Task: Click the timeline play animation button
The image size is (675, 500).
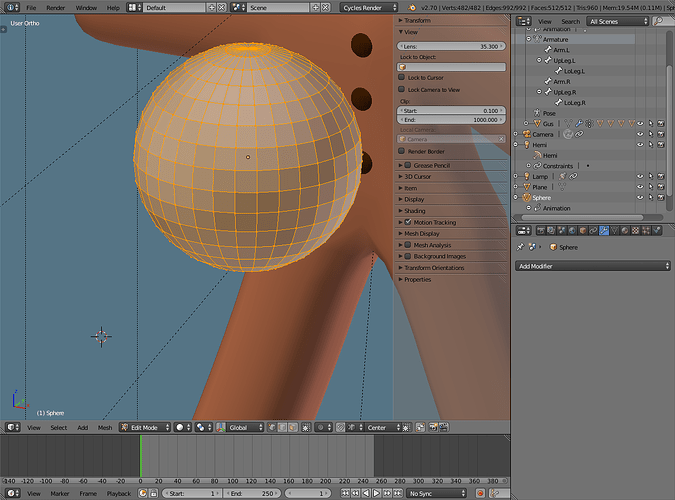Action: tap(376, 493)
